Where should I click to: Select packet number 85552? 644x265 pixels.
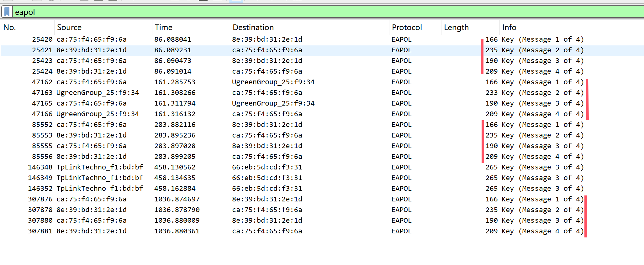pyautogui.click(x=322, y=125)
